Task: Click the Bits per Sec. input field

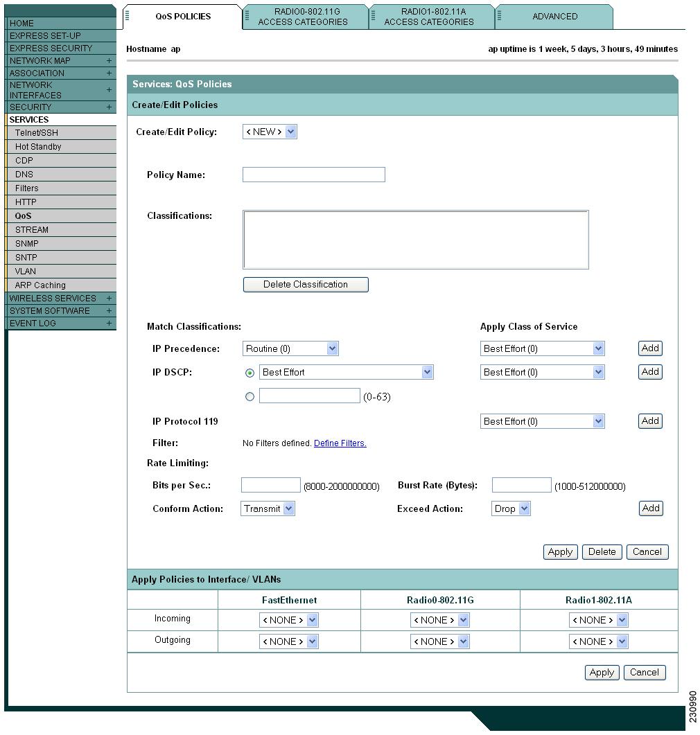Action: (270, 485)
